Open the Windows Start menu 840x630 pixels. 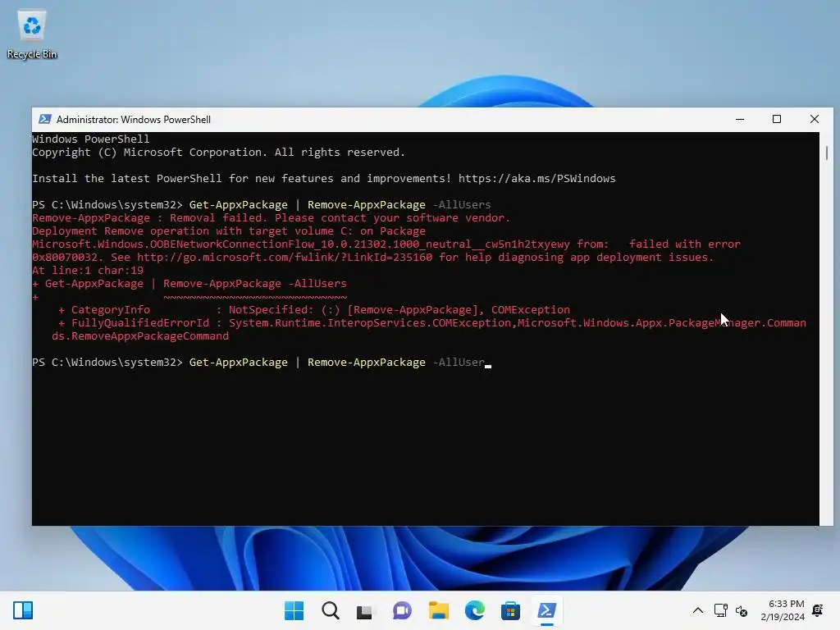(294, 610)
